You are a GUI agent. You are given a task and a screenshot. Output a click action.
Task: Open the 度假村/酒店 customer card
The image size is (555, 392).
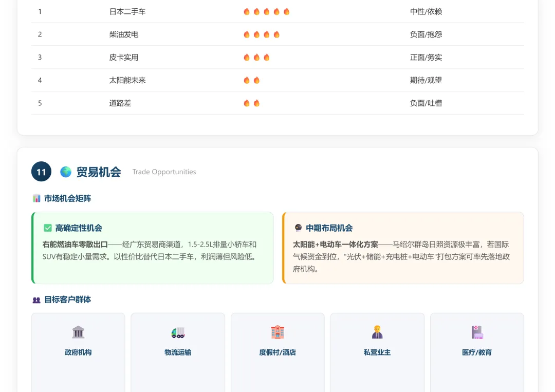click(x=277, y=352)
